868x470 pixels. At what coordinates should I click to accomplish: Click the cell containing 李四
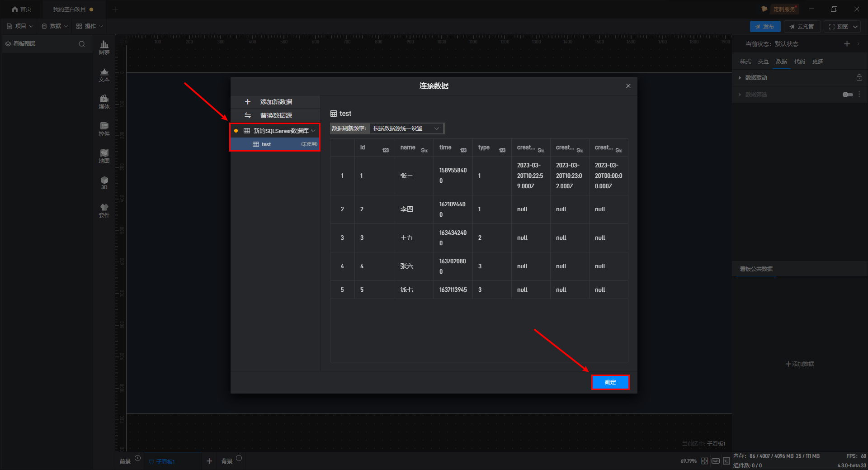414,209
